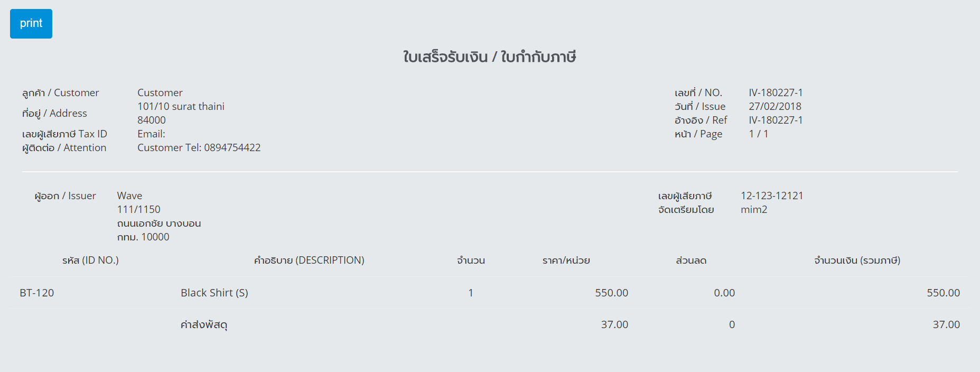Click the issuer name Wave
This screenshot has width=980, height=372.
(129, 196)
